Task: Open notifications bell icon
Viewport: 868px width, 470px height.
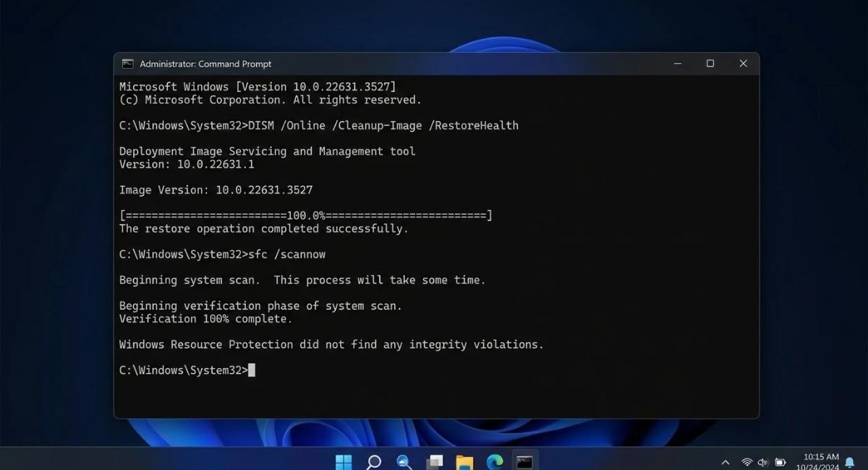Action: pos(850,462)
